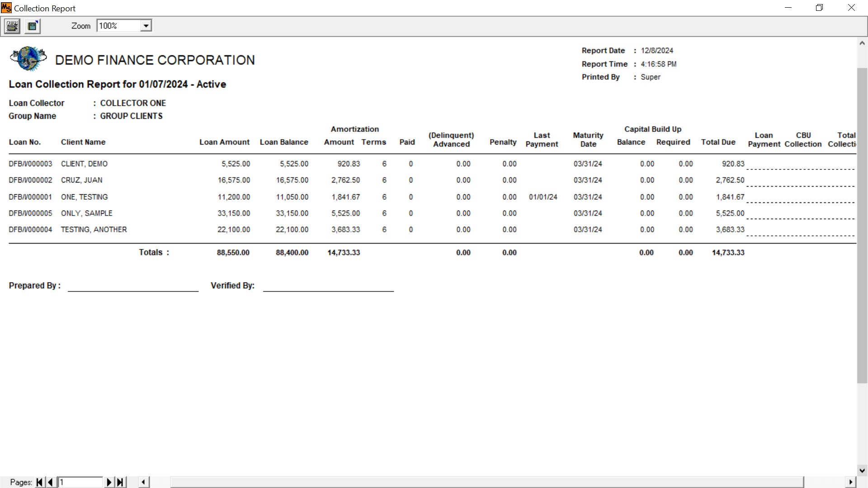Image resolution: width=868 pixels, height=488 pixels.
Task: Click client name CRUZ, JUAN
Action: [82, 180]
